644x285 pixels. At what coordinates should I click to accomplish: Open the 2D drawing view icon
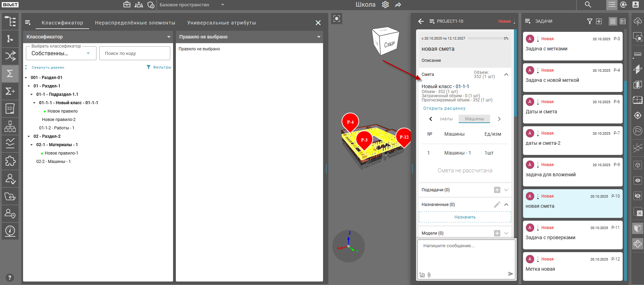coord(10,109)
